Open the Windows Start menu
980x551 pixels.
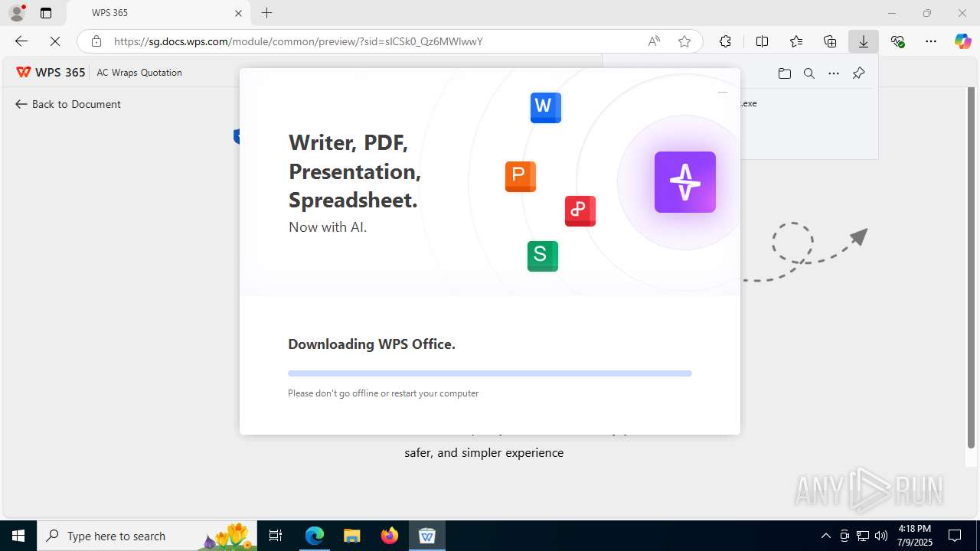click(x=18, y=536)
